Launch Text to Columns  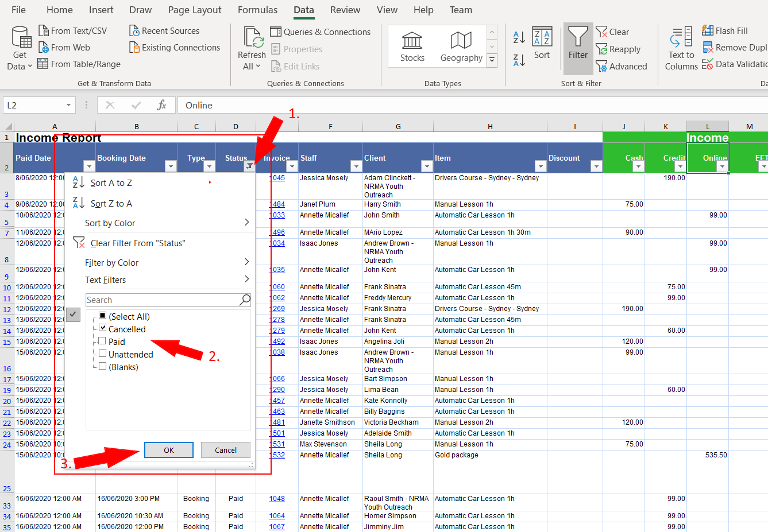[x=681, y=49]
